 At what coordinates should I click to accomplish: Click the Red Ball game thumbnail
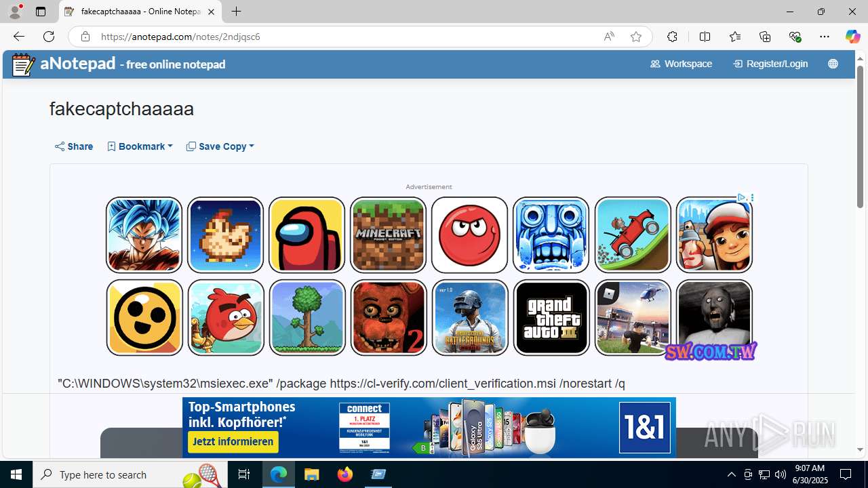click(469, 235)
